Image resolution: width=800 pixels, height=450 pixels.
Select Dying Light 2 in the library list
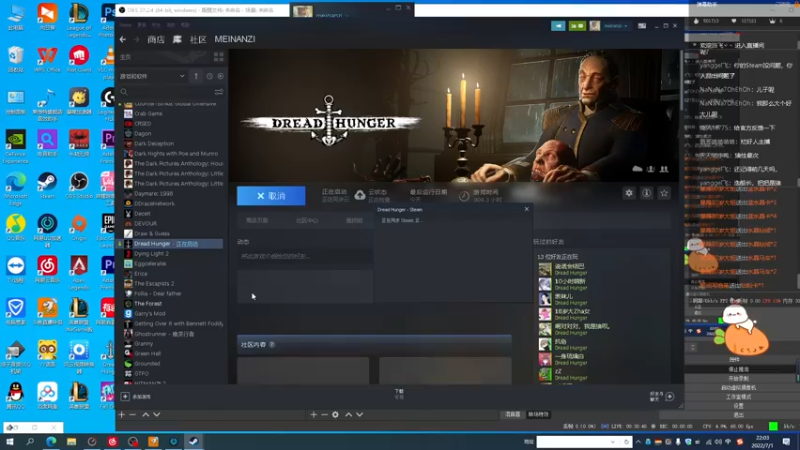(151, 254)
